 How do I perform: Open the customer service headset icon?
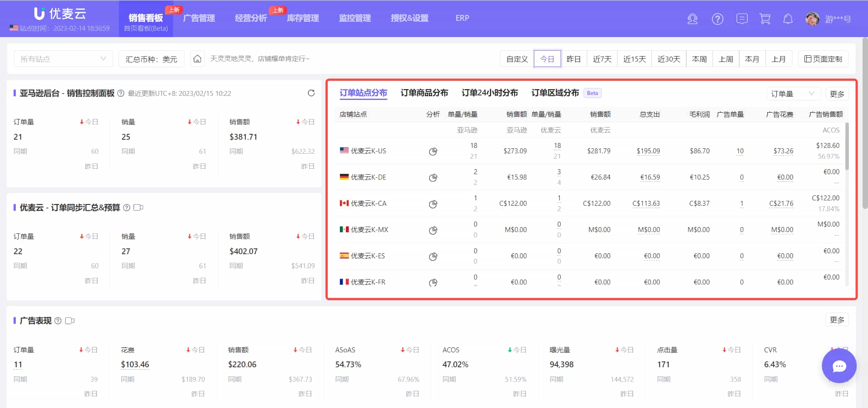[692, 19]
